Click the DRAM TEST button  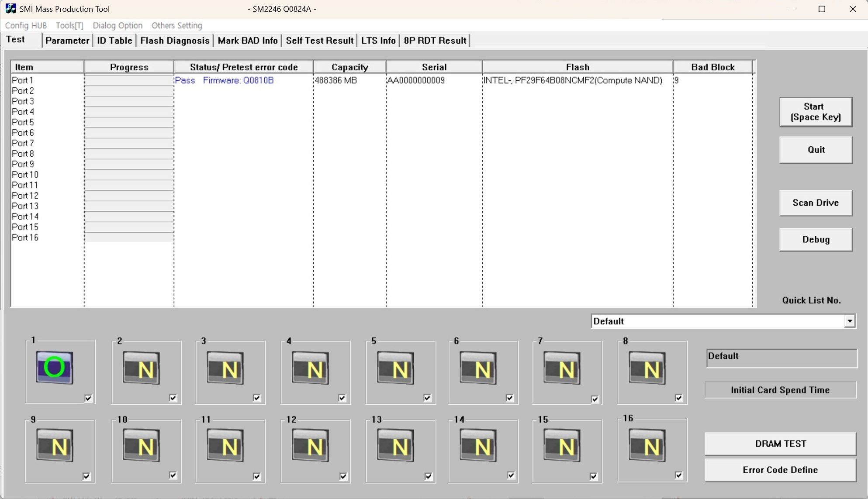click(x=780, y=444)
